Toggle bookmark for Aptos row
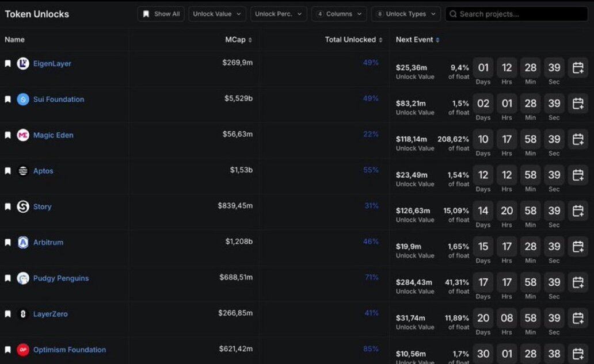Image resolution: width=594 pixels, height=364 pixels. pos(8,171)
